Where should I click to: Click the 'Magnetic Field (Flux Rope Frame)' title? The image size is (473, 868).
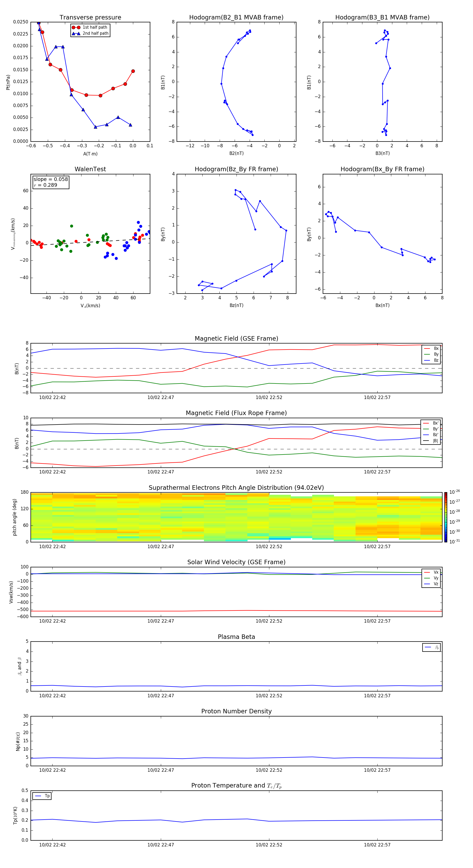(236, 413)
